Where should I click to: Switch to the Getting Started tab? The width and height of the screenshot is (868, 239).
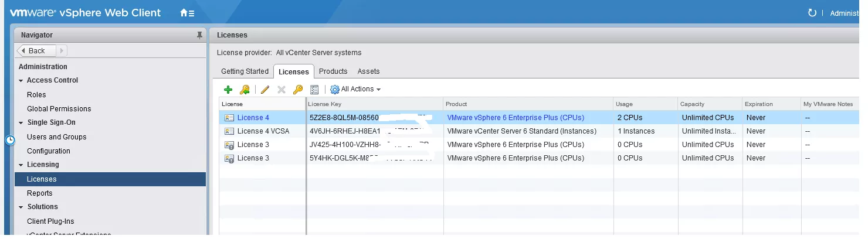pos(245,71)
